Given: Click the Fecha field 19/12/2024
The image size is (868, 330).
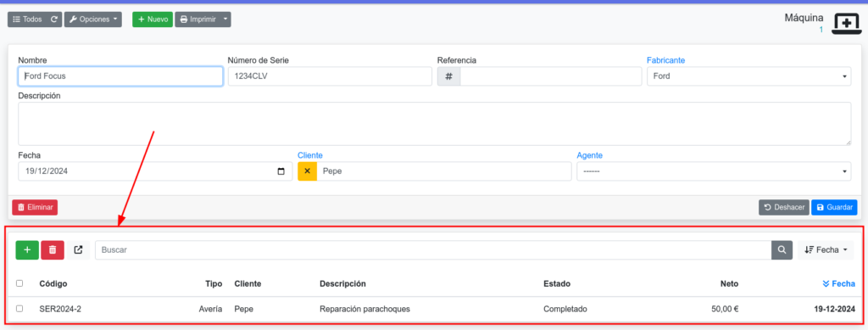Looking at the screenshot, I should point(155,171).
